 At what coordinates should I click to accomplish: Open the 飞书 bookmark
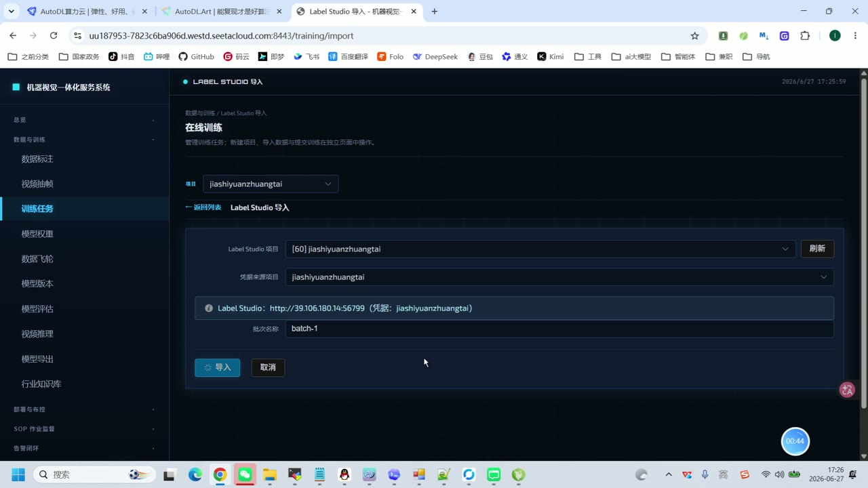pos(307,57)
